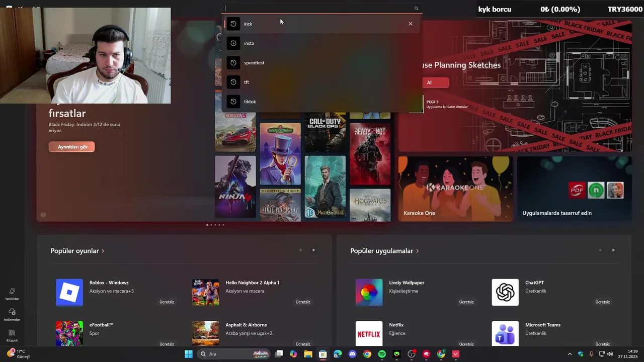This screenshot has width=644, height=362.
Task: Open Microsoft Store taskbar icon
Action: 323,354
